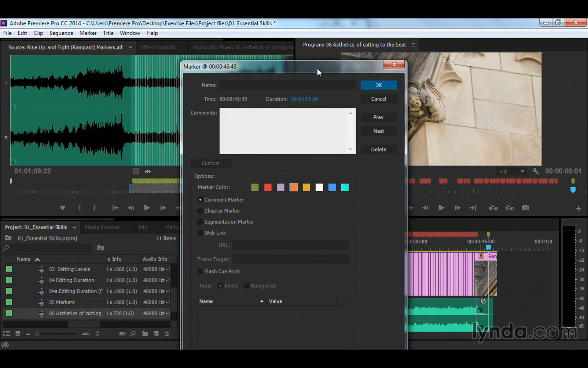The image size is (588, 368).
Task: Add marker in Source monitor transport
Action: [62, 208]
